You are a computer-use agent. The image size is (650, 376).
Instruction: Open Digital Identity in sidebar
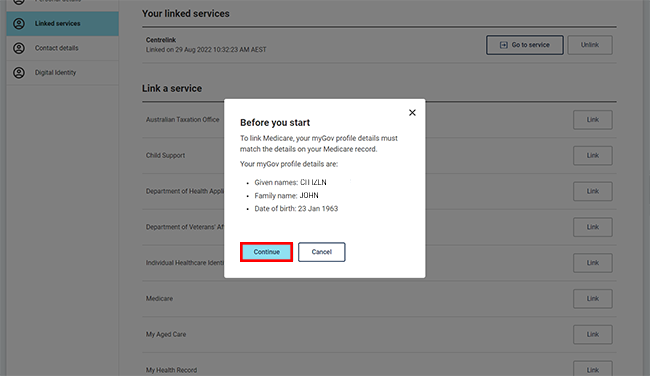pyautogui.click(x=63, y=73)
